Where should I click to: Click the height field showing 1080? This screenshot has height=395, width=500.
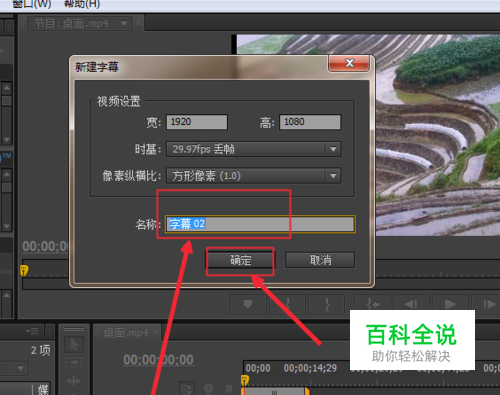[310, 122]
